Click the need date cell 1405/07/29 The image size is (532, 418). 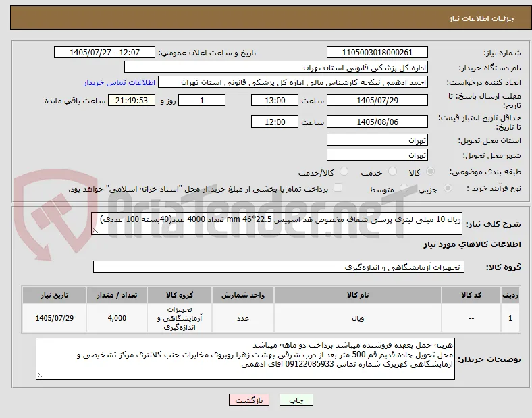tap(54, 318)
